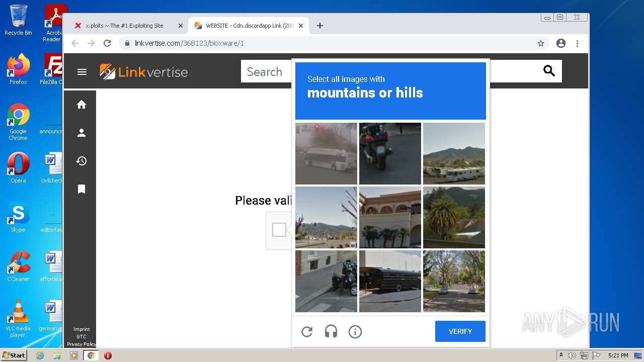Open the Google Chrome desktop shortcut
Viewport: 644px width, 362px height.
(x=18, y=122)
